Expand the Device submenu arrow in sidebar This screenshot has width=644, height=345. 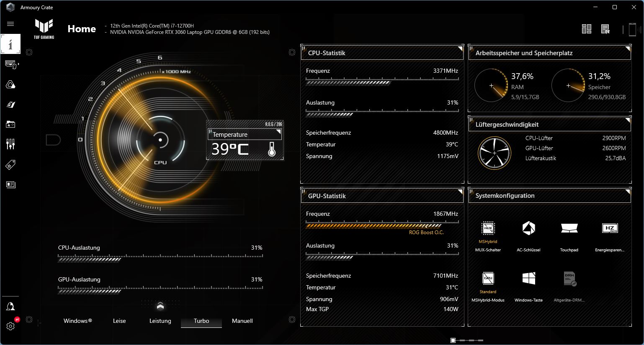pyautogui.click(x=18, y=64)
